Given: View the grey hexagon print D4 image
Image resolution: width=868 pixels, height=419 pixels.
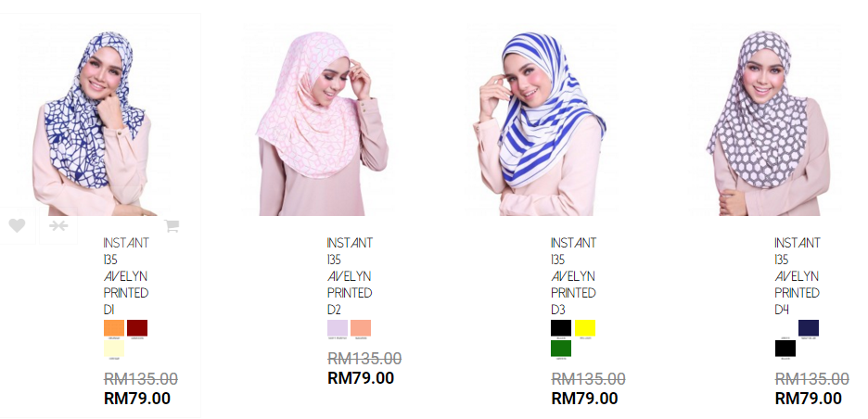Looking at the screenshot, I should [765, 120].
